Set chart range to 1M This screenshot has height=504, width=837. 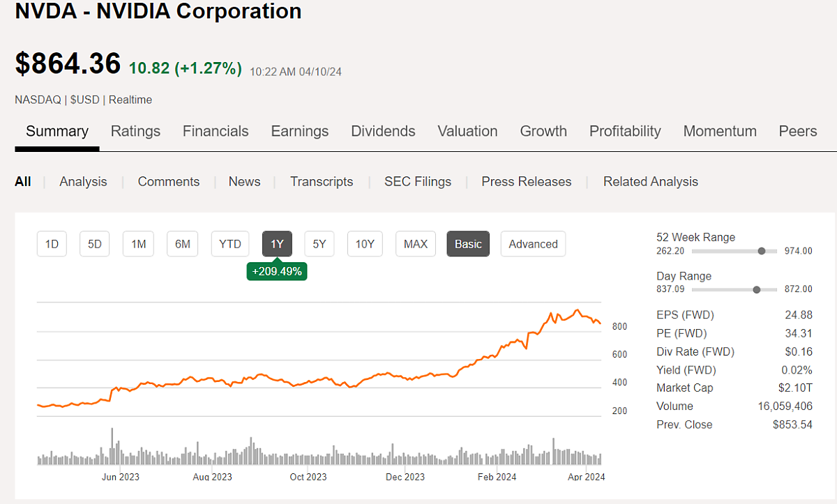(x=138, y=244)
